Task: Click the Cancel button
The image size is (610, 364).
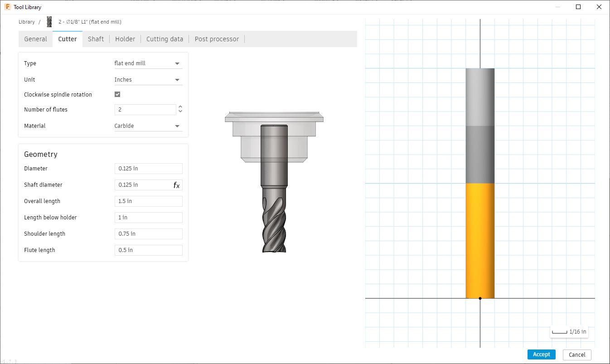Action: tap(577, 354)
